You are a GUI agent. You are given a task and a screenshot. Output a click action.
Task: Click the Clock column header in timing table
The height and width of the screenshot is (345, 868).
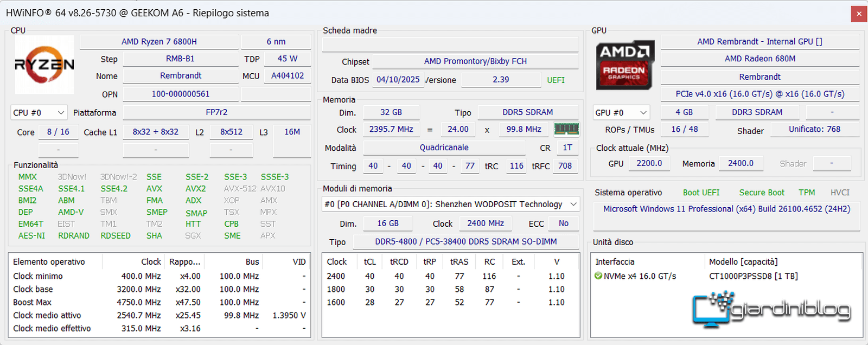[337, 262]
